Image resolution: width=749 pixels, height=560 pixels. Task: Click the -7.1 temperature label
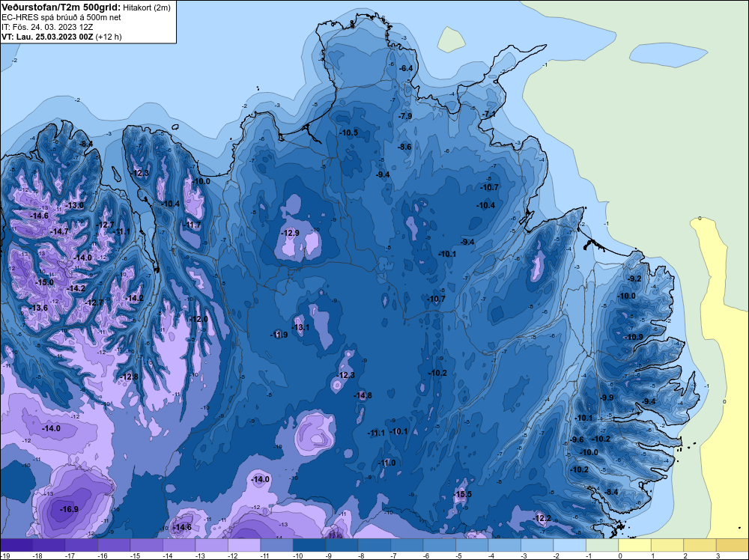click(489, 114)
